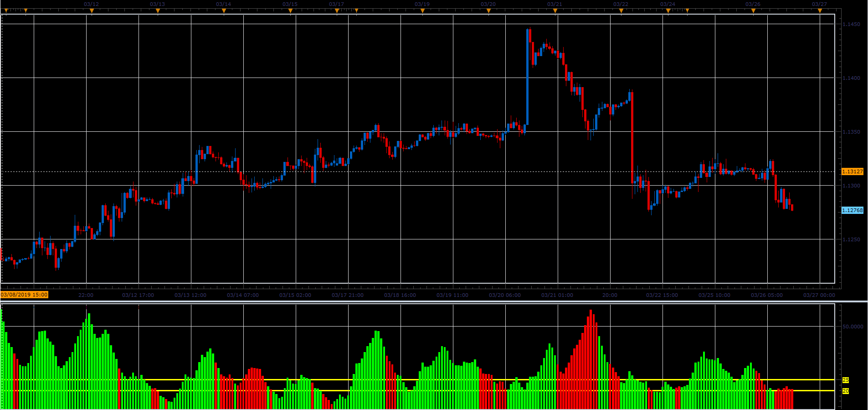Viewport: 868px width, 410px height.
Task: Select the 1.1450 price axis label
Action: [x=851, y=24]
